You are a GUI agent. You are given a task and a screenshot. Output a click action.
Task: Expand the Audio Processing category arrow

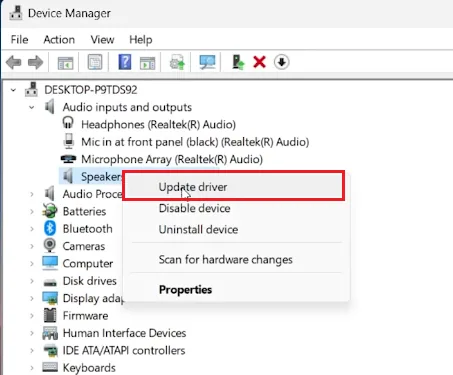(x=32, y=194)
